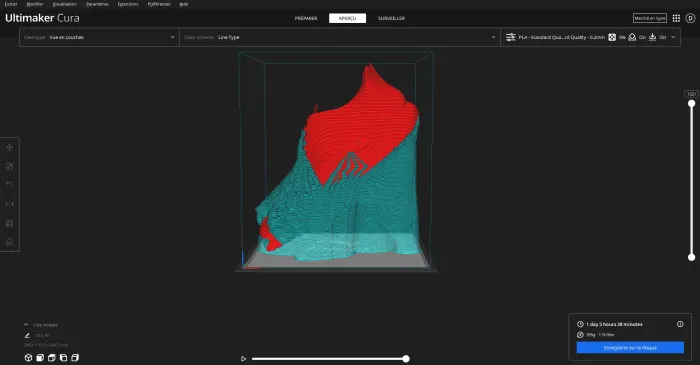Select the Mirror tool in left toolbar
Image resolution: width=700 pixels, height=365 pixels.
tap(9, 204)
